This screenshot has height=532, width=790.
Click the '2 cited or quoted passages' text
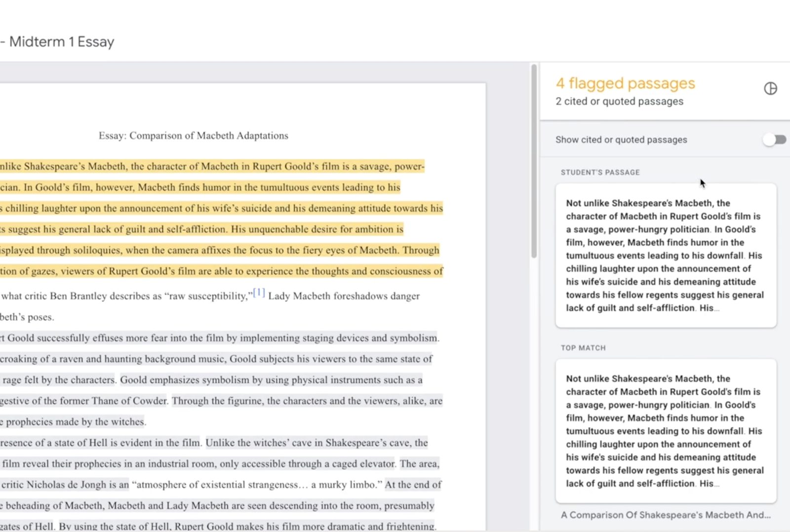point(619,101)
